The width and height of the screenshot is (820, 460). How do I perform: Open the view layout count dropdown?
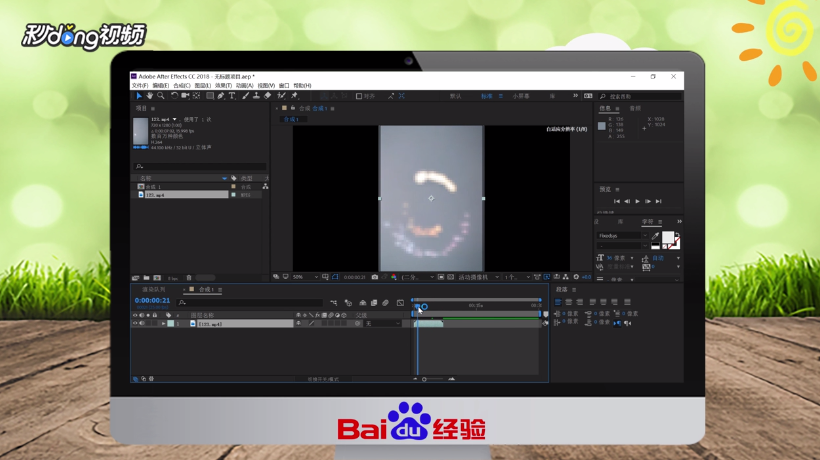tap(517, 277)
